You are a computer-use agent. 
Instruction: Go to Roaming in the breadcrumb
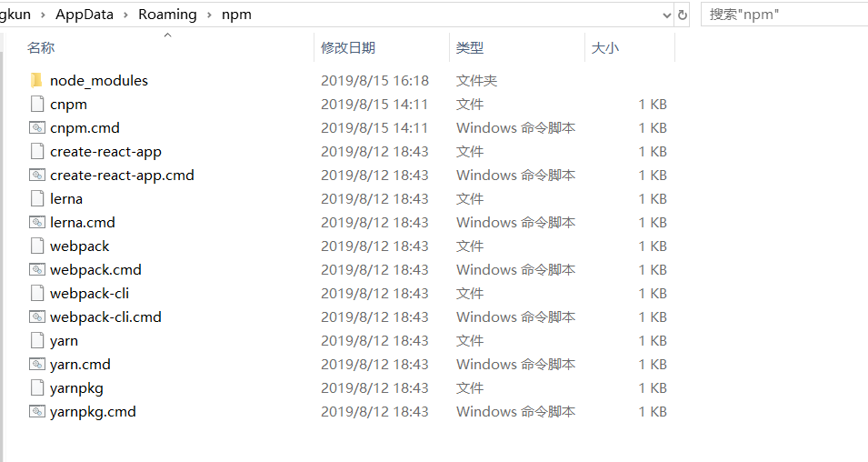[x=167, y=15]
